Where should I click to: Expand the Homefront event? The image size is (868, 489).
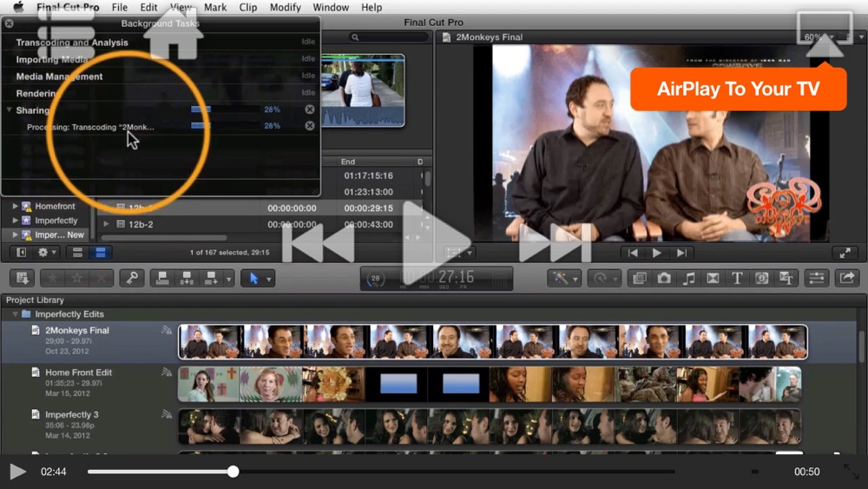click(x=15, y=206)
